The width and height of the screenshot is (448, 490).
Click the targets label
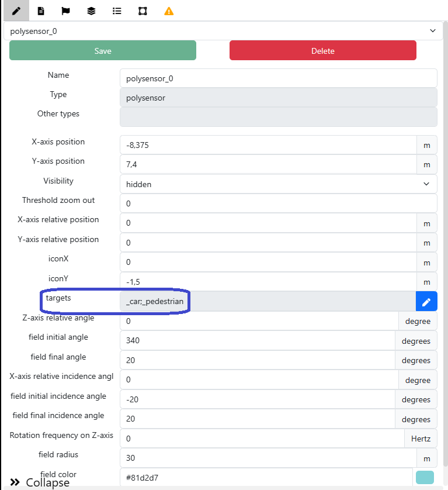[x=58, y=298]
